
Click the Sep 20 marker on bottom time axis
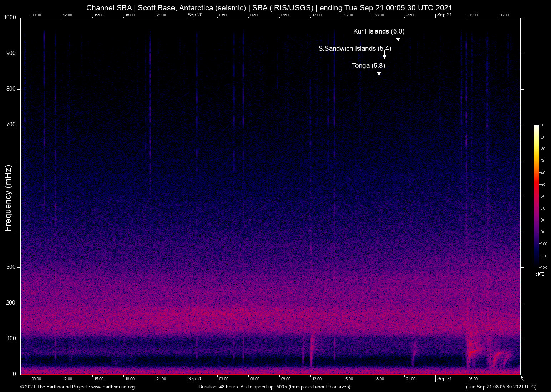(x=195, y=379)
